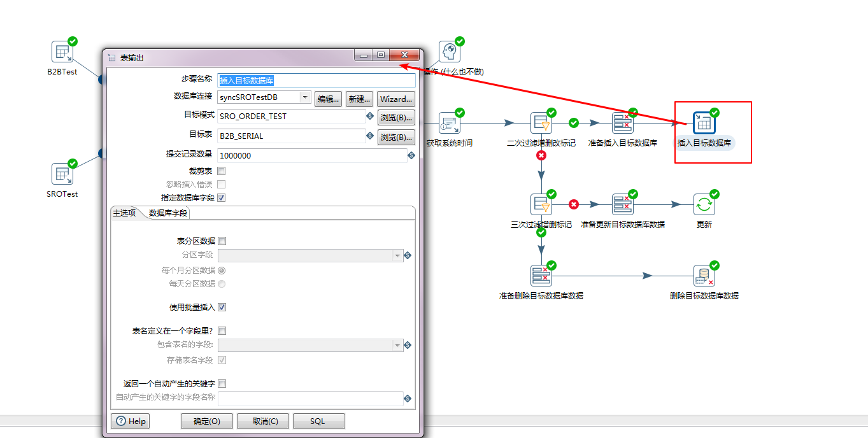The height and width of the screenshot is (438, 868).
Task: Open the 包含表名的字段 dropdown
Action: point(398,345)
